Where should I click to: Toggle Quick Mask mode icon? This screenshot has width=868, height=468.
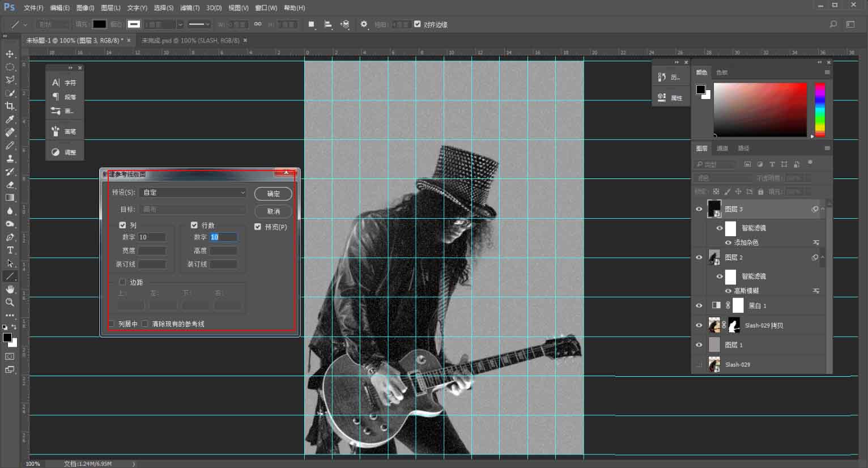10,356
